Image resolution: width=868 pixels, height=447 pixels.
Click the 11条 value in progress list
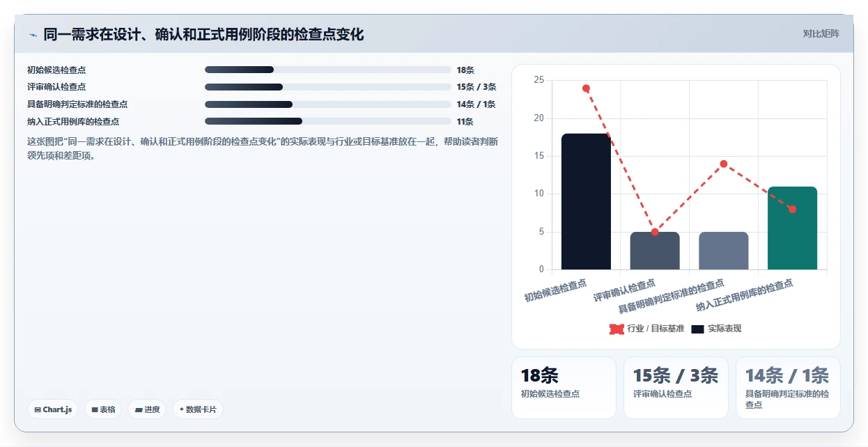tap(465, 121)
